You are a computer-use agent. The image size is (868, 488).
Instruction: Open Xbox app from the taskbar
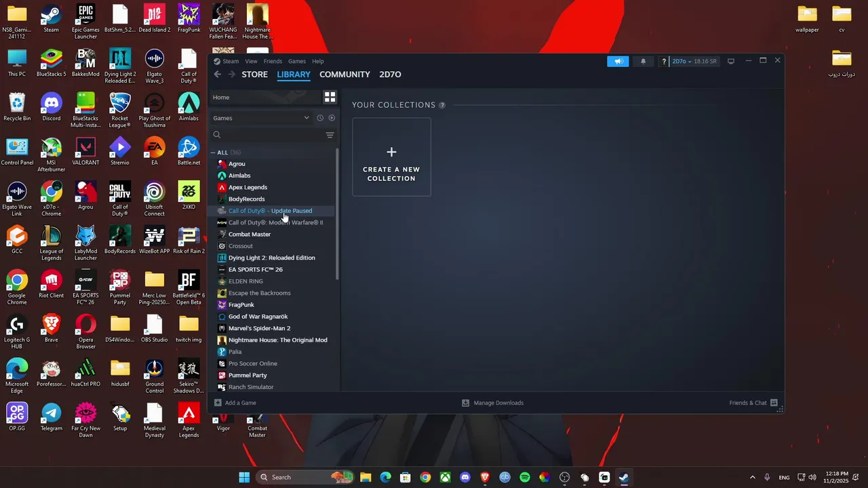click(445, 477)
